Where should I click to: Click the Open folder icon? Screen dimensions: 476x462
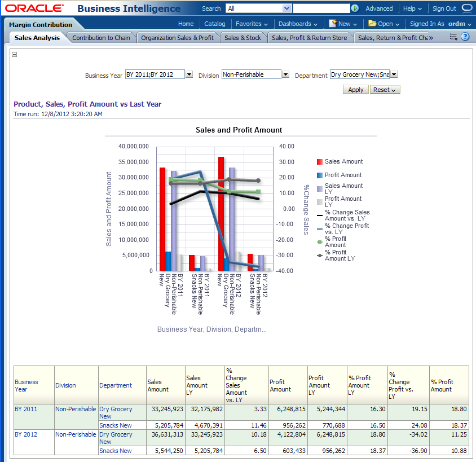pyautogui.click(x=372, y=24)
